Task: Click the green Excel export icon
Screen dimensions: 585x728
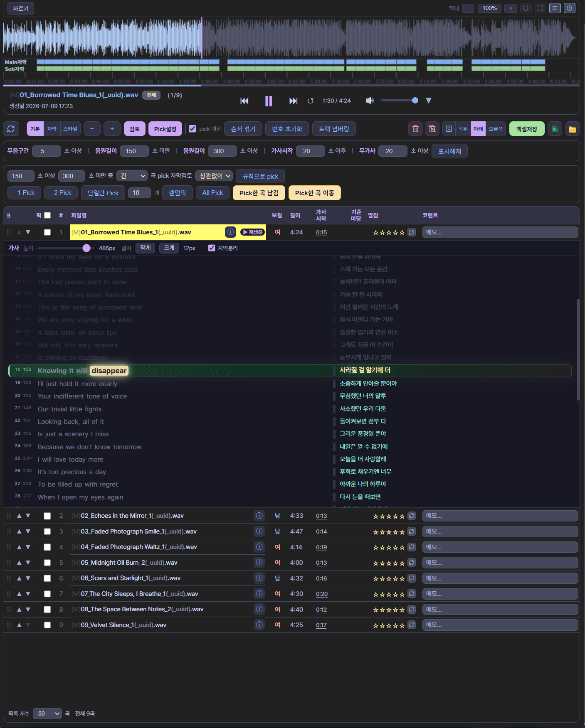Action: pyautogui.click(x=555, y=129)
